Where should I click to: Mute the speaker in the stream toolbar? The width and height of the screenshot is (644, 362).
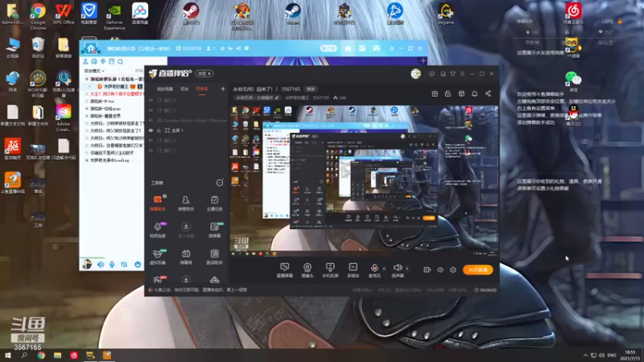pyautogui.click(x=397, y=268)
